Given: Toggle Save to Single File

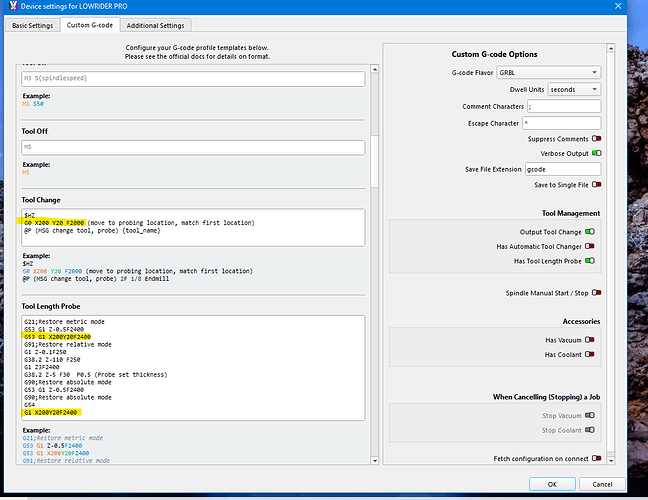Looking at the screenshot, I should tap(596, 184).
